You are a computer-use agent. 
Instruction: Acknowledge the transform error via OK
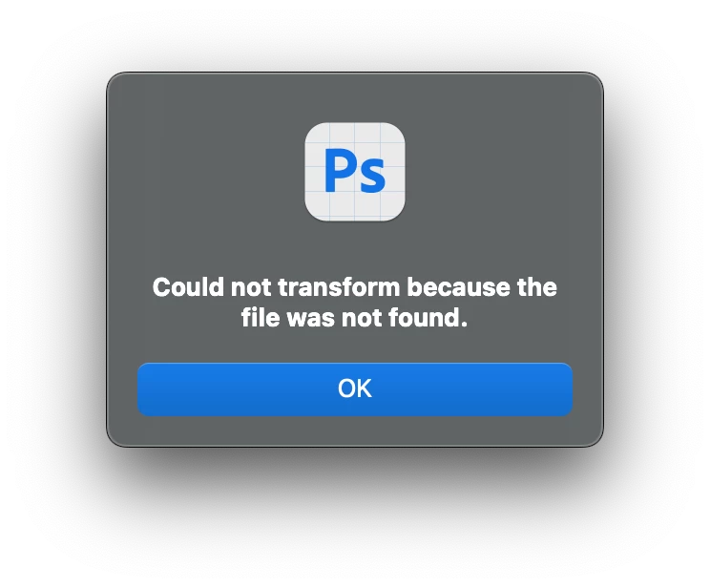[x=355, y=389]
